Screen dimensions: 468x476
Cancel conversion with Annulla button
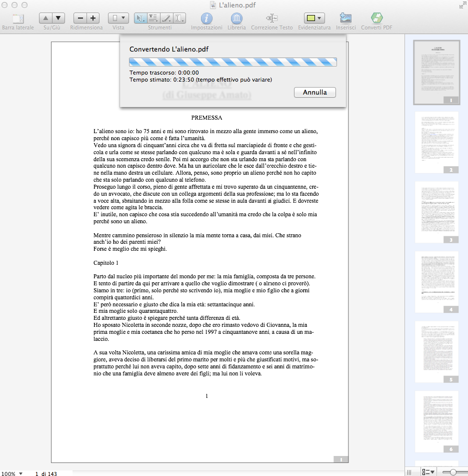click(315, 92)
